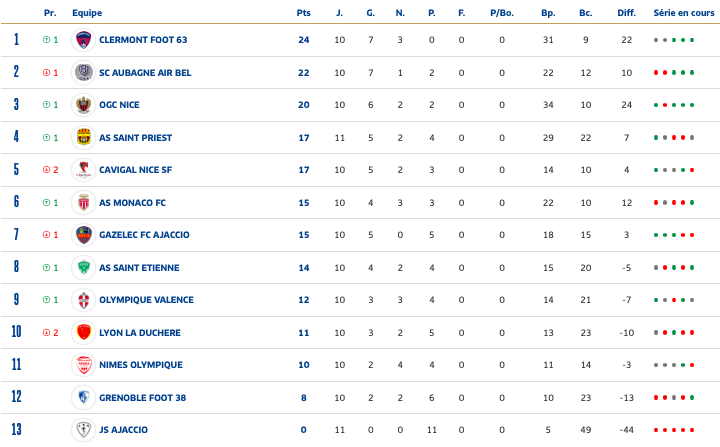Click the Clermont Foot 63 club logo
Viewport: 720px width, 447px height.
point(84,40)
